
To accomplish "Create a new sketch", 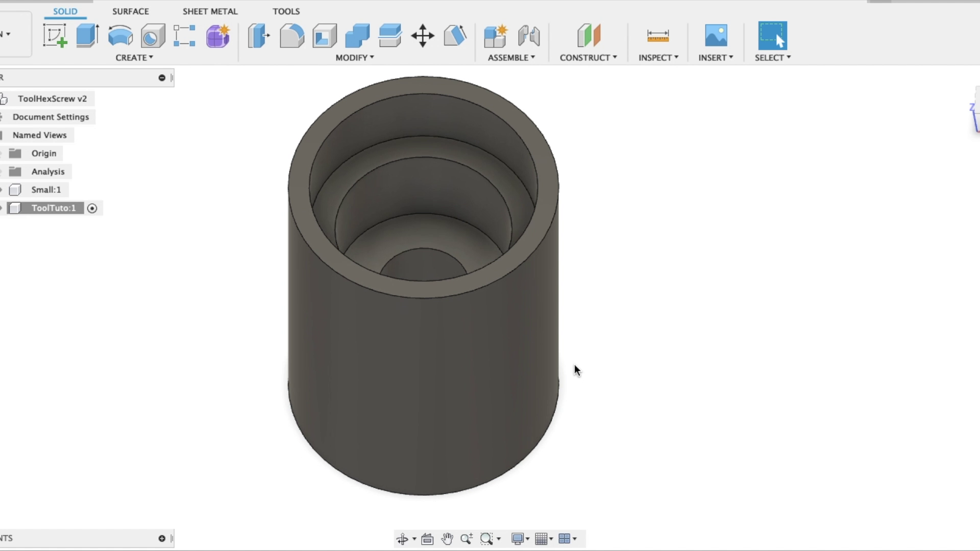I will click(x=55, y=36).
